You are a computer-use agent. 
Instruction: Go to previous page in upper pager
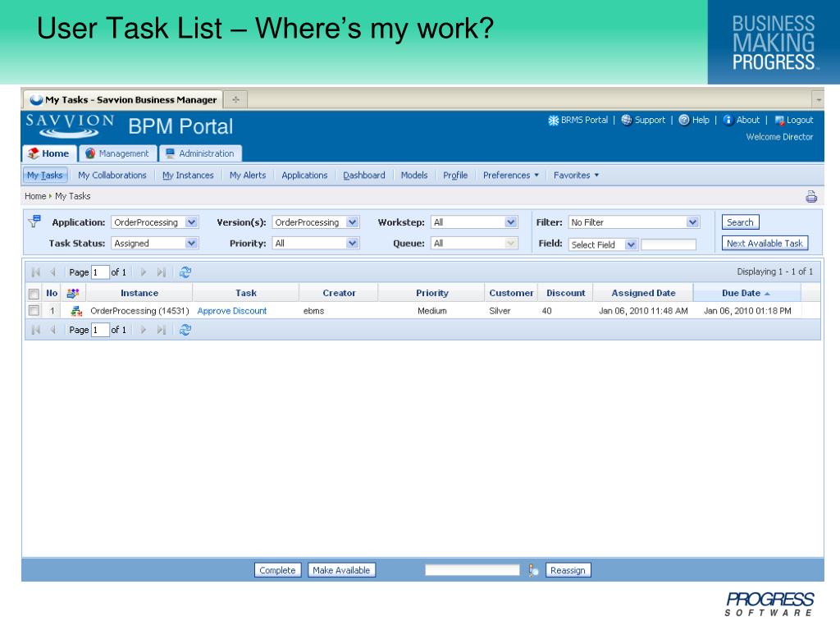pos(52,272)
